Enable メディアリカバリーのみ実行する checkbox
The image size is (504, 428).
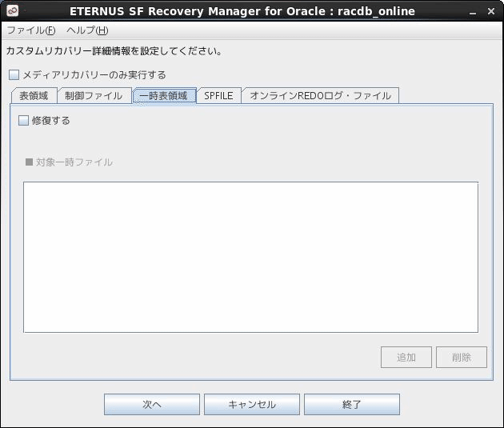14,75
